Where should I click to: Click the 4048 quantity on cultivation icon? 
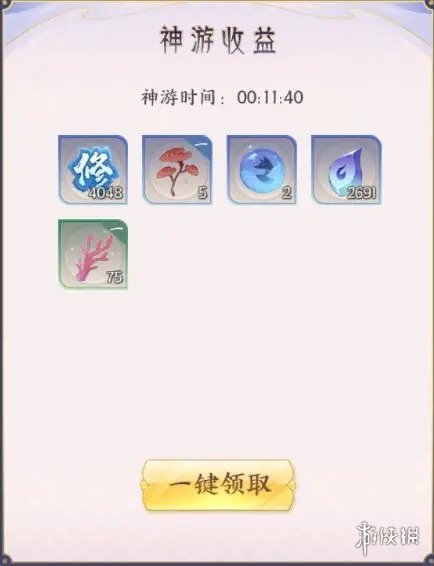(106, 193)
